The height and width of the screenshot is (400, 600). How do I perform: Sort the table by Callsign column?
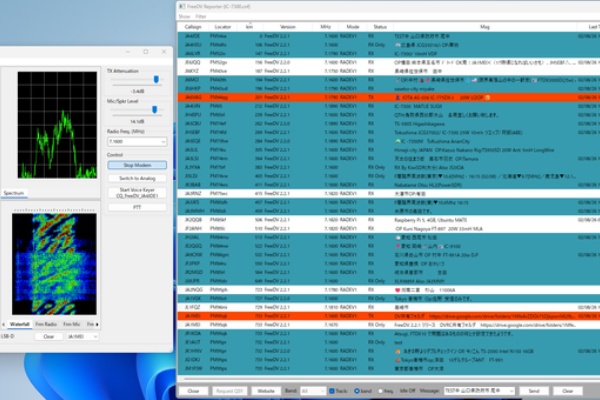point(192,27)
